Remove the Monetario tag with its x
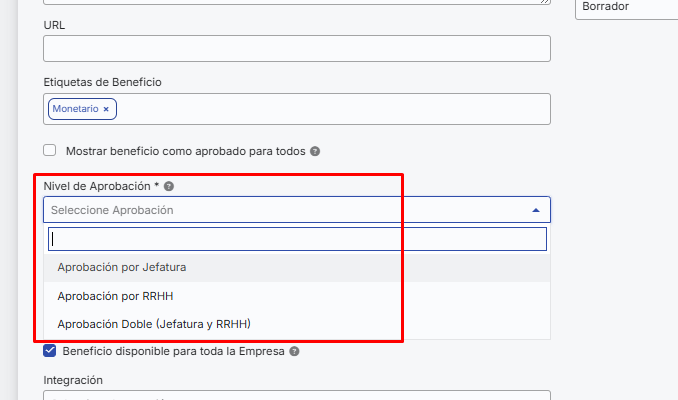 106,109
